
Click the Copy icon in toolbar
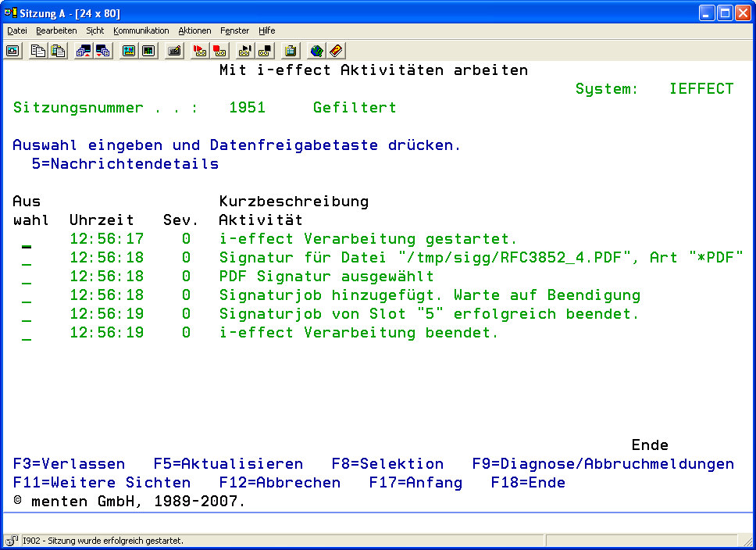click(x=37, y=51)
